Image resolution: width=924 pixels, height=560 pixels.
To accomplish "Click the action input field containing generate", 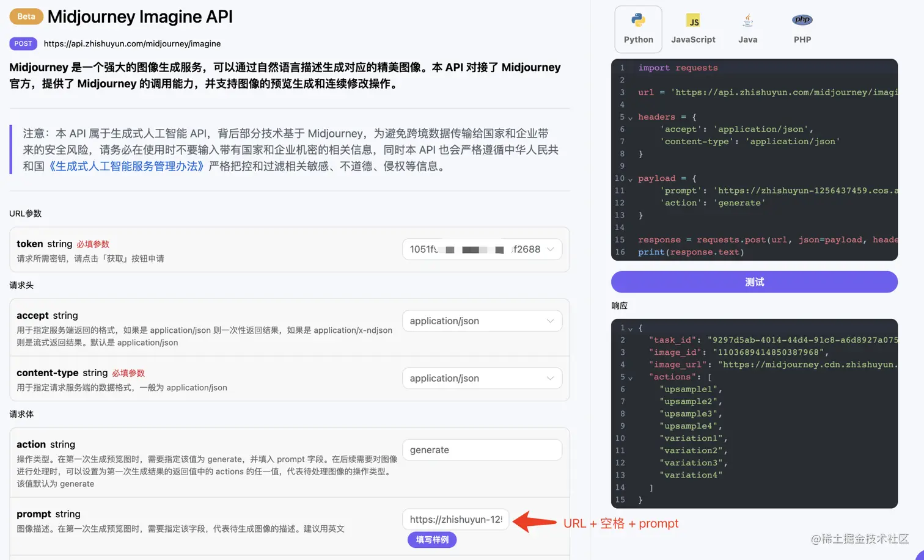I will point(482,450).
